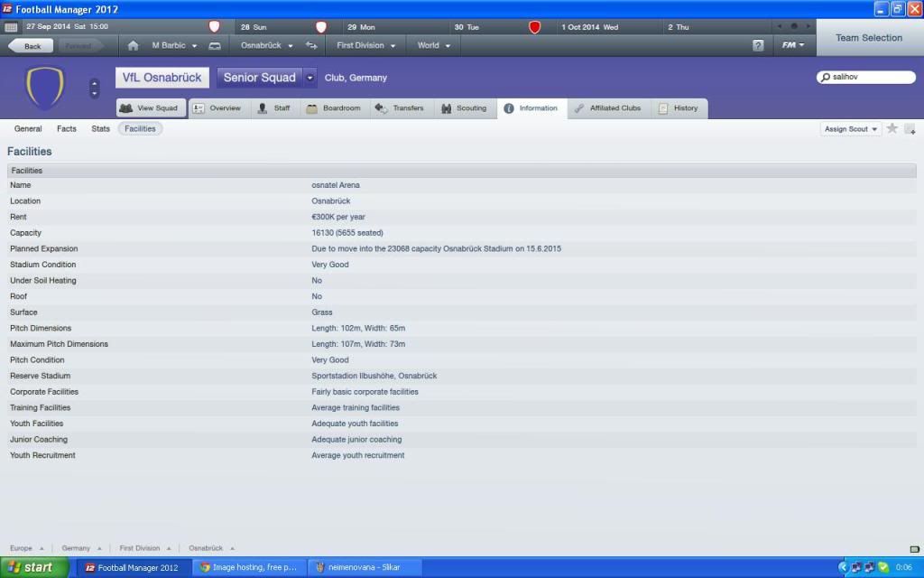Screen dimensions: 924x578
Task: Collapse system tray with arrow icon
Action: (x=843, y=567)
